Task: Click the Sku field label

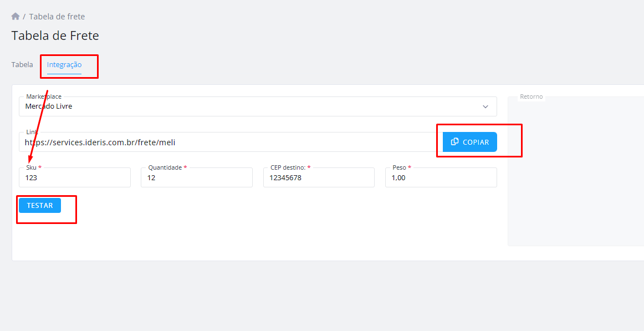Action: pos(31,167)
